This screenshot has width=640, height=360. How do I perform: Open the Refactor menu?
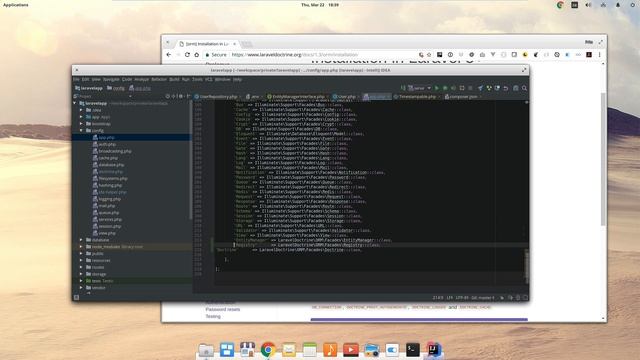[159, 79]
